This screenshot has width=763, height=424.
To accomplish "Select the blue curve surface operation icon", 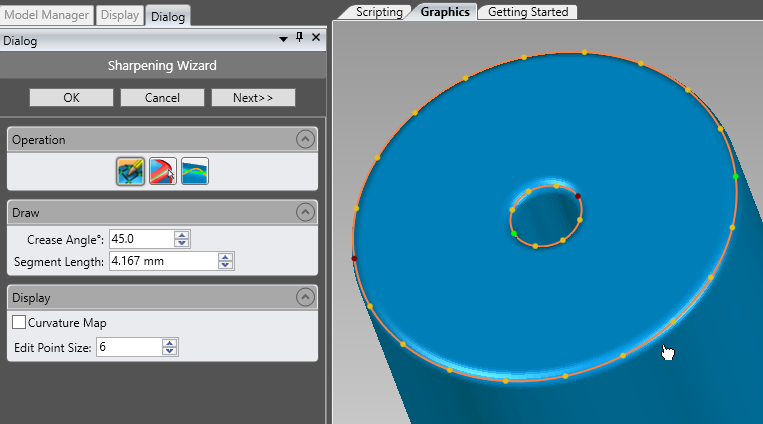I will click(x=195, y=171).
